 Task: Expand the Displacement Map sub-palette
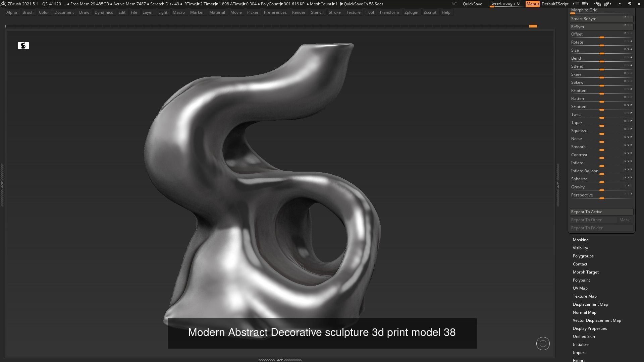coord(590,304)
